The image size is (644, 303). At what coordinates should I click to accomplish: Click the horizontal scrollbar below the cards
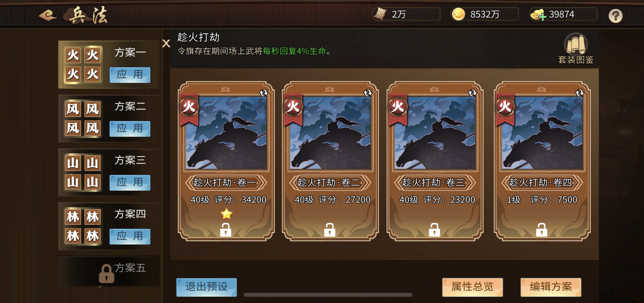(x=328, y=295)
